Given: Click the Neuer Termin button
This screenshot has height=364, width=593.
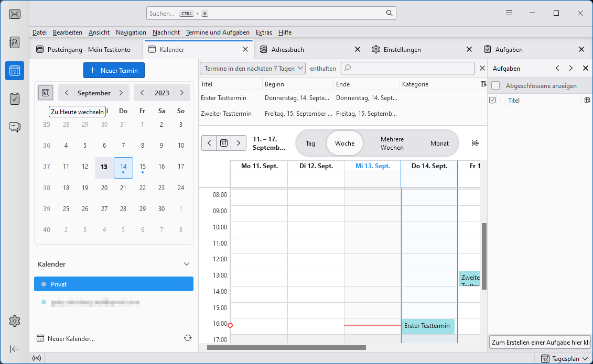Looking at the screenshot, I should point(114,70).
